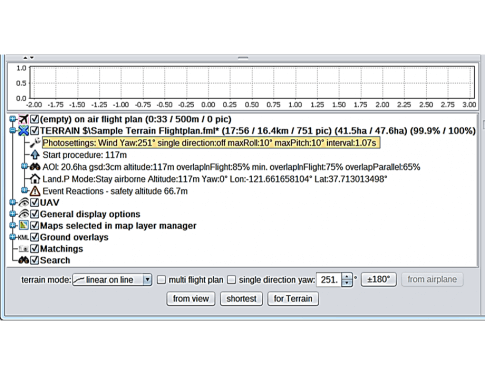This screenshot has width=485, height=375.
Task: Select the Start procedure: 117m row
Action: (85, 155)
